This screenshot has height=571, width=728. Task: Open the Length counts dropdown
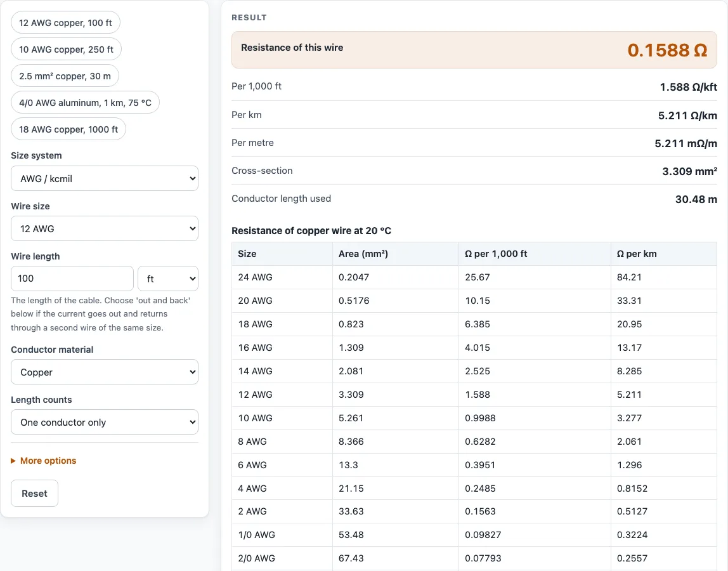(x=105, y=423)
